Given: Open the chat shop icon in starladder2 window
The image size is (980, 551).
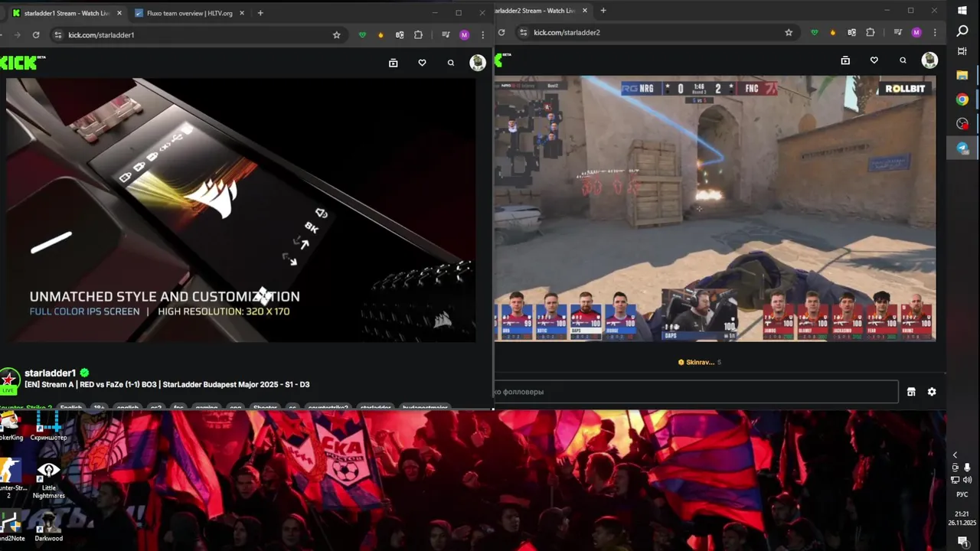Looking at the screenshot, I should (x=911, y=392).
